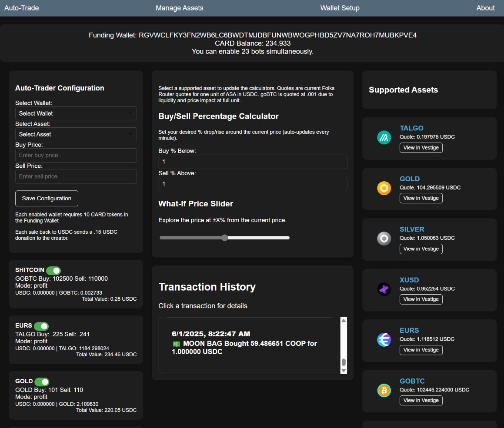Turn off the EURS bot

point(42,326)
